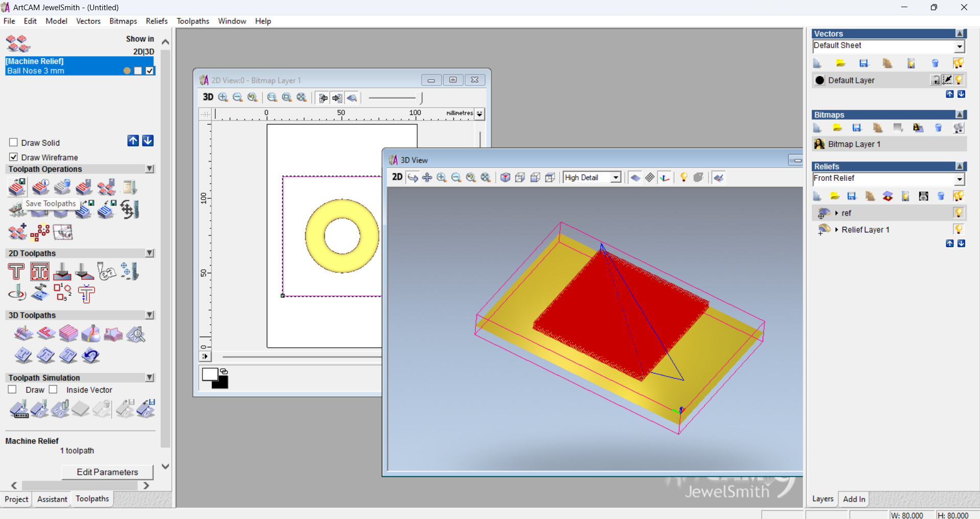
Task: Toggle visibility bulb of the ref relief layer
Action: click(959, 213)
